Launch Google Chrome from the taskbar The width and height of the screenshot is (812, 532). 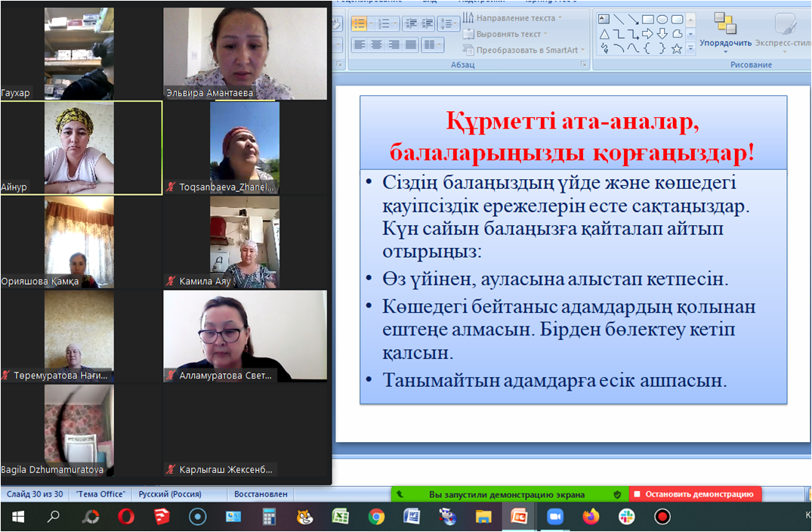pyautogui.click(x=376, y=517)
